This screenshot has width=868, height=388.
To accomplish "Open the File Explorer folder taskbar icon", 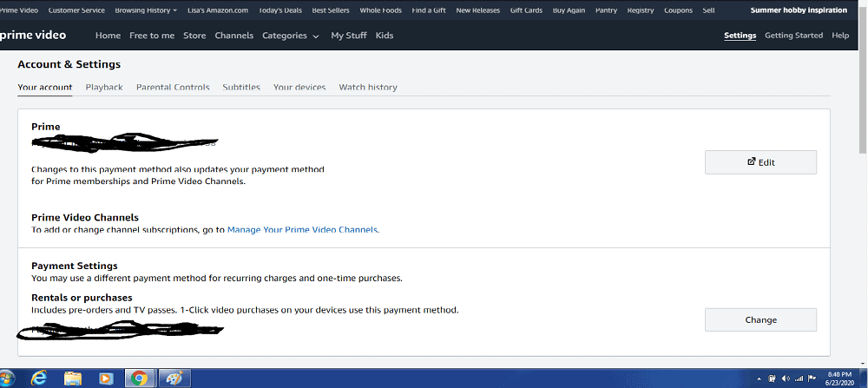I will (73, 378).
